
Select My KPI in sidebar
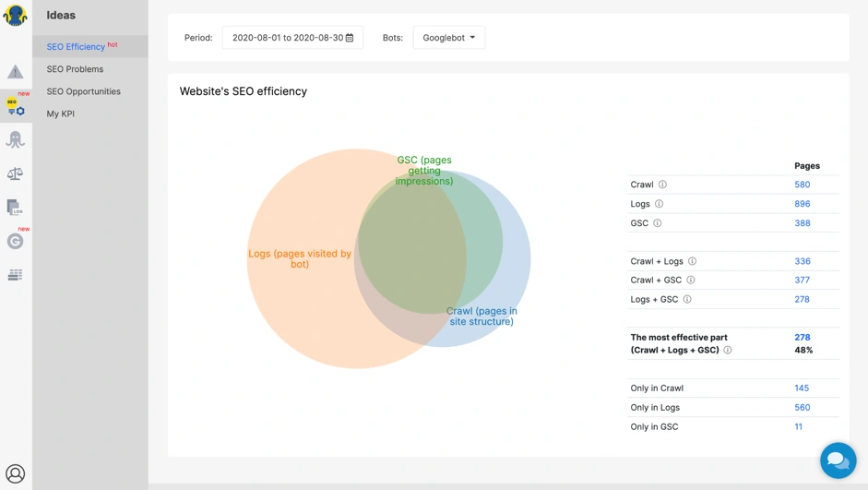click(61, 114)
